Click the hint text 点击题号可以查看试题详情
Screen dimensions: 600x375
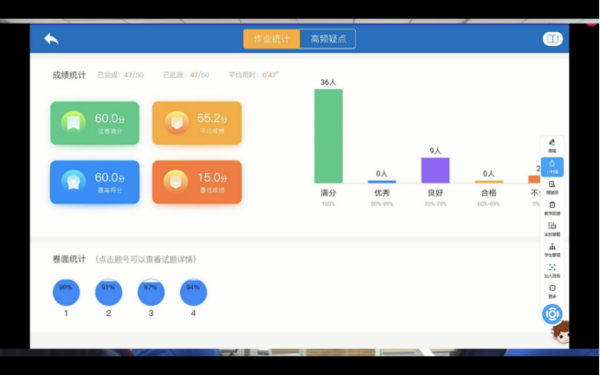click(x=146, y=259)
